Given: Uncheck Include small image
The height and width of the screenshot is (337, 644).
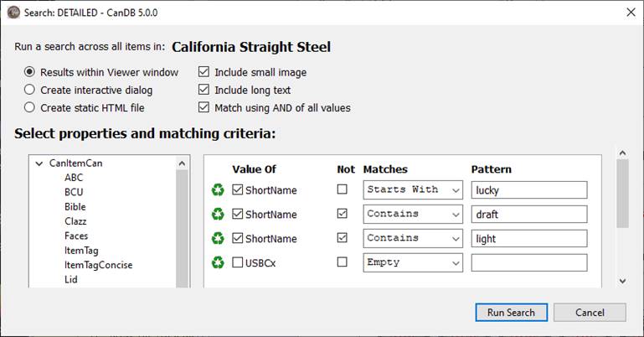Looking at the screenshot, I should [204, 72].
